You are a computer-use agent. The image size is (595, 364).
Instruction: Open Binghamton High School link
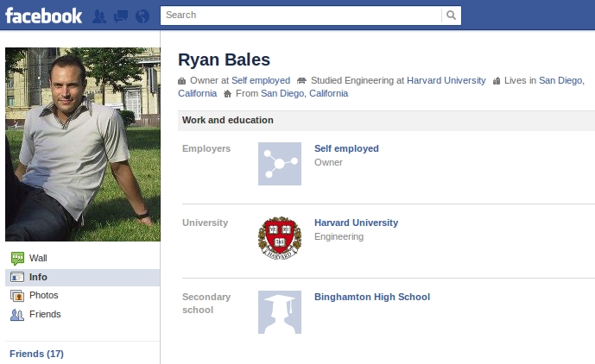tap(372, 297)
